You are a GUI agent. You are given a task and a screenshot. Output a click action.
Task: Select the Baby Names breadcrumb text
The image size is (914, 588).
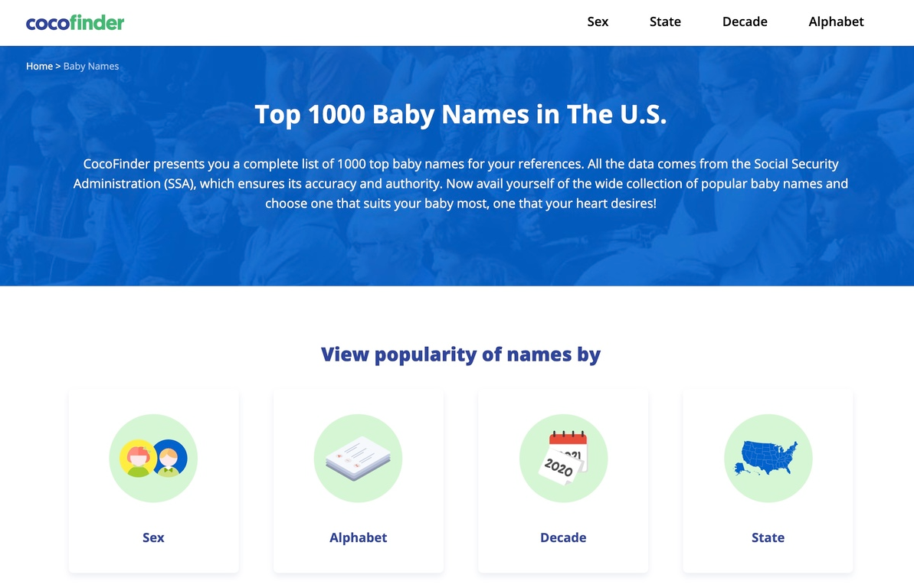click(91, 67)
